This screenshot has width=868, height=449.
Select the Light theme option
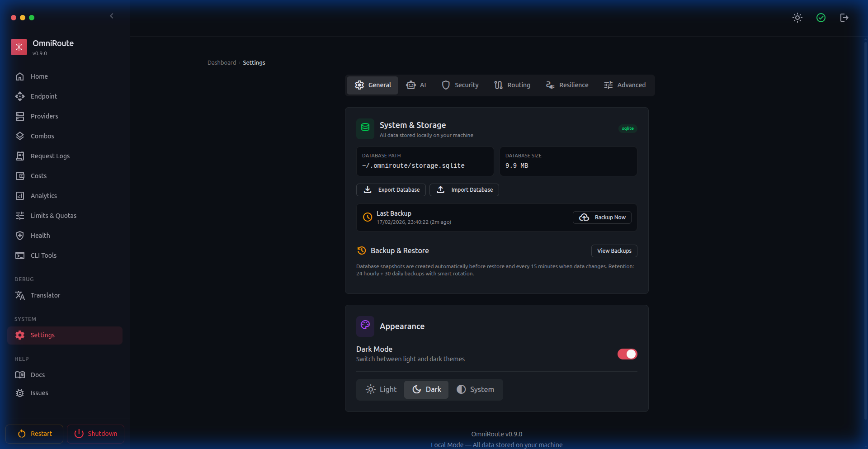point(381,389)
